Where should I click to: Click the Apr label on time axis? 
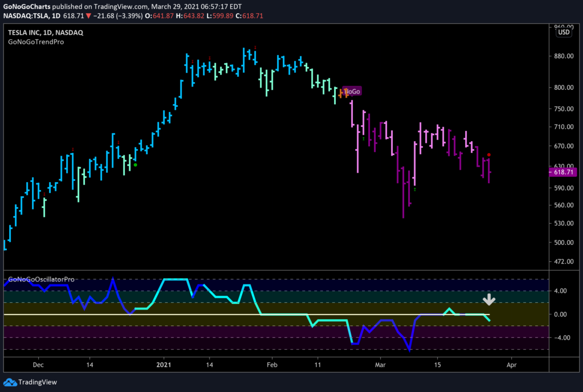point(512,365)
